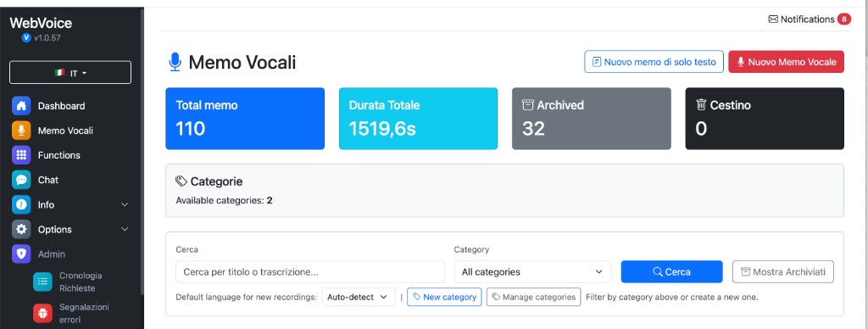Screen dimensions: 868x329
Task: Click the Cestino 0 card
Action: (765, 119)
